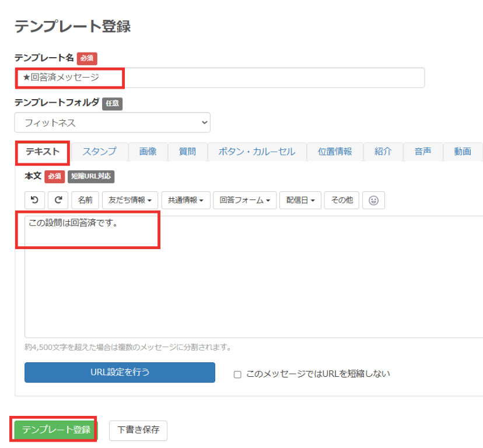Open the 画像 tab

pos(148,152)
